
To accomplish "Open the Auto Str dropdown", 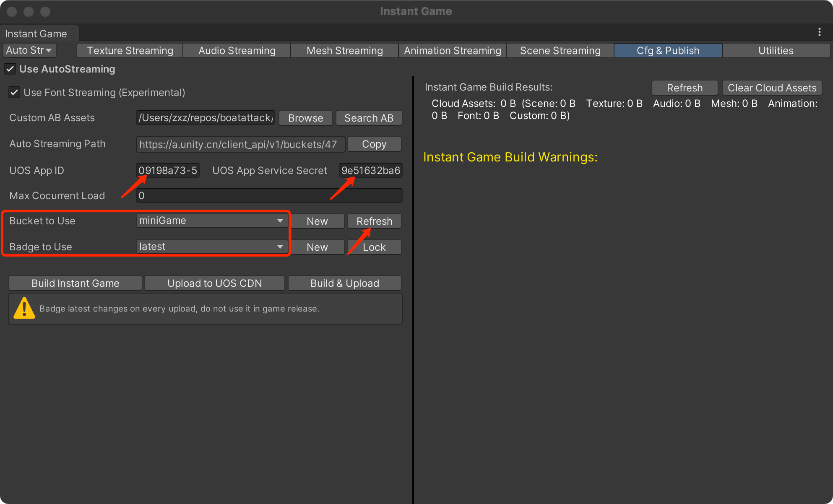I will [x=29, y=50].
